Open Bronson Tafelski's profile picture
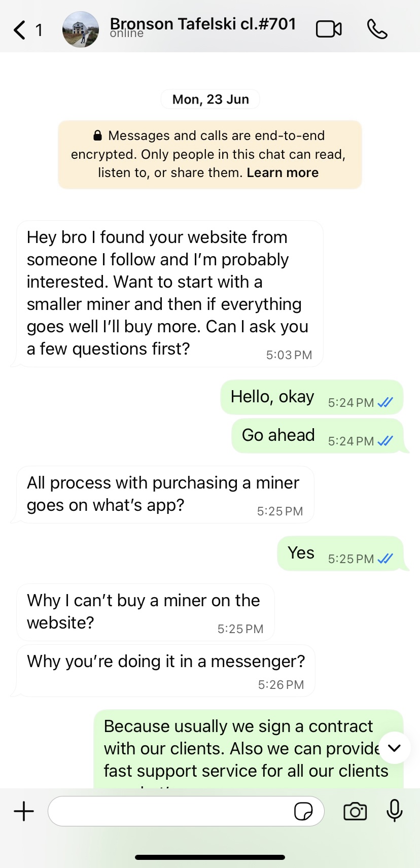 81,29
